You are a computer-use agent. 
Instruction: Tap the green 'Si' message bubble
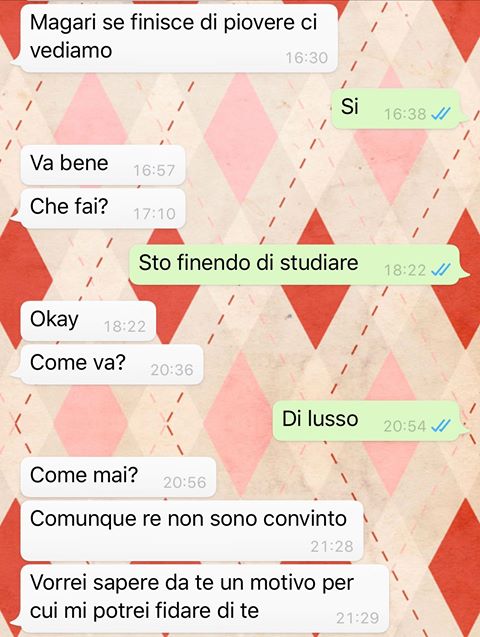[396, 109]
